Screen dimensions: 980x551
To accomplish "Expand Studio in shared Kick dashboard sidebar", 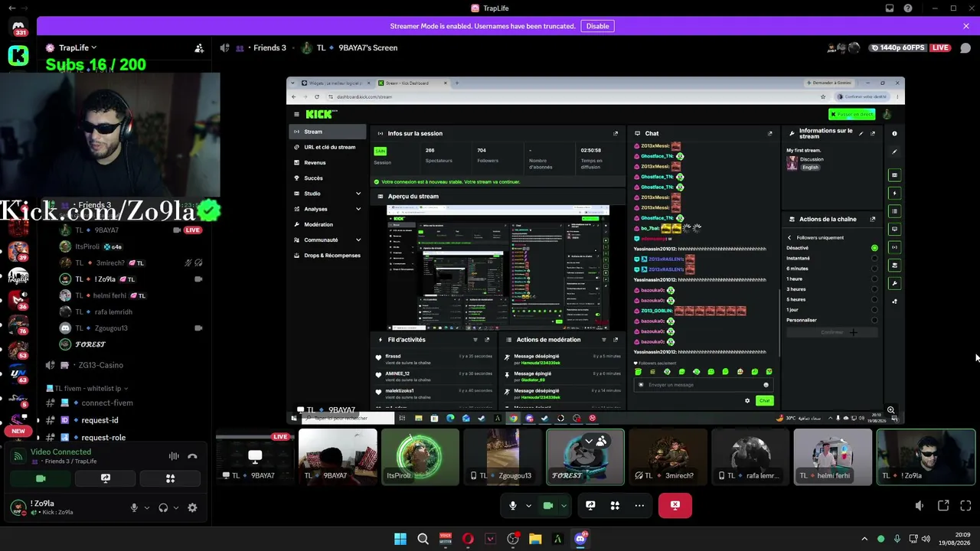I will (x=358, y=194).
